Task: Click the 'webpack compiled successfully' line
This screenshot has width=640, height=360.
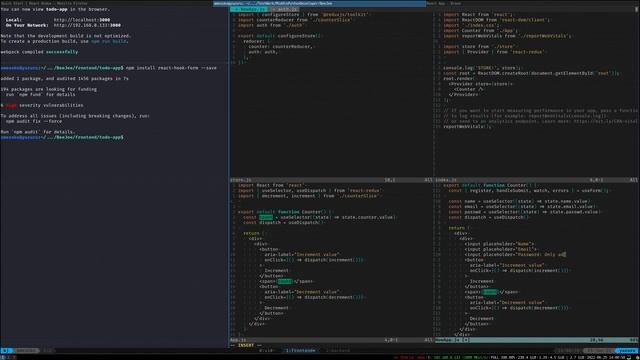Action: 39,52
